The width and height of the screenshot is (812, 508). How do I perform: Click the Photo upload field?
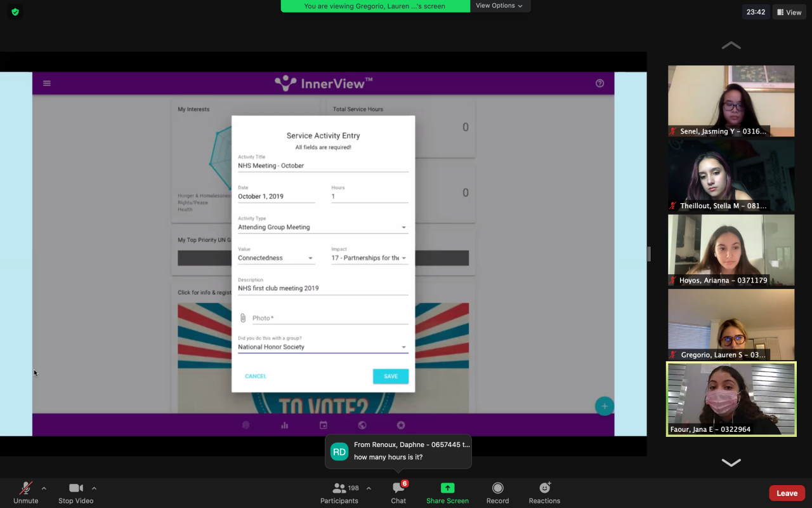(330, 318)
